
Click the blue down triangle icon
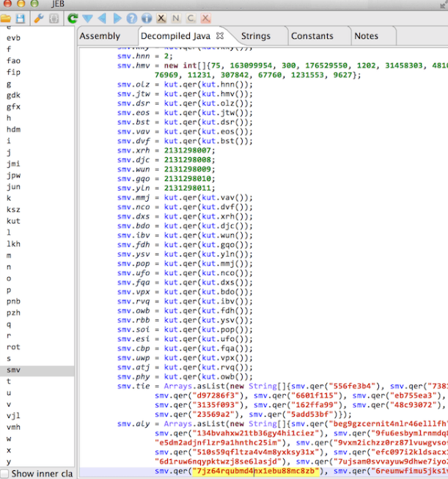click(88, 18)
